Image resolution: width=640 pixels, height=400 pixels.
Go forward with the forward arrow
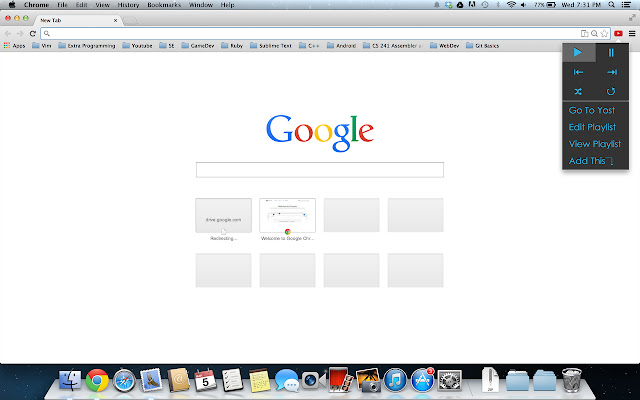tap(20, 33)
